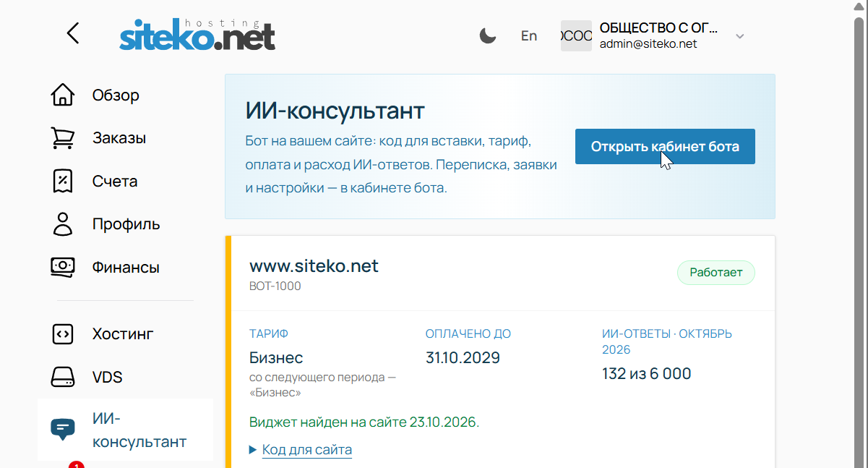Click the Работает status badge
Viewport: 868px width, 468px height.
click(716, 273)
